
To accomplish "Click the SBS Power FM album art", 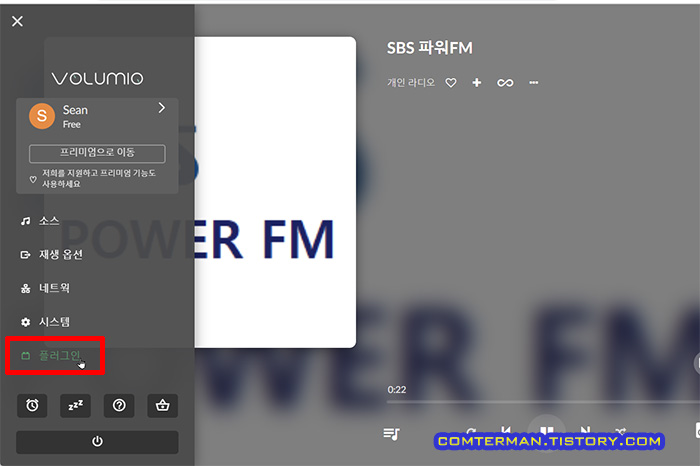I will [275, 192].
